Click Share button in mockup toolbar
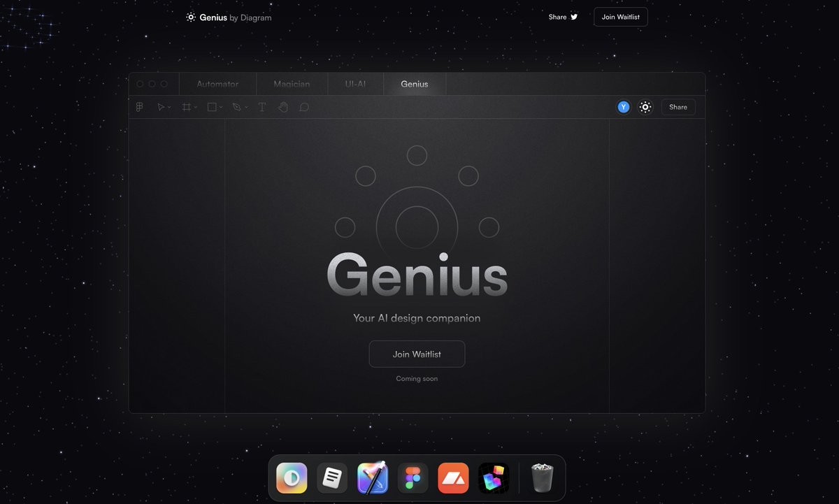Viewport: 839px width, 504px height. pyautogui.click(x=678, y=107)
